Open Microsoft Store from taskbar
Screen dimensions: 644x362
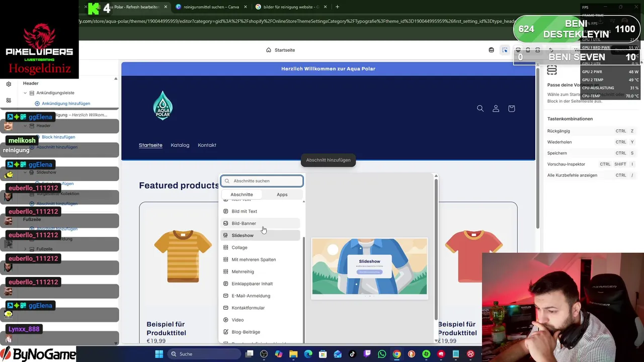tap(323, 354)
